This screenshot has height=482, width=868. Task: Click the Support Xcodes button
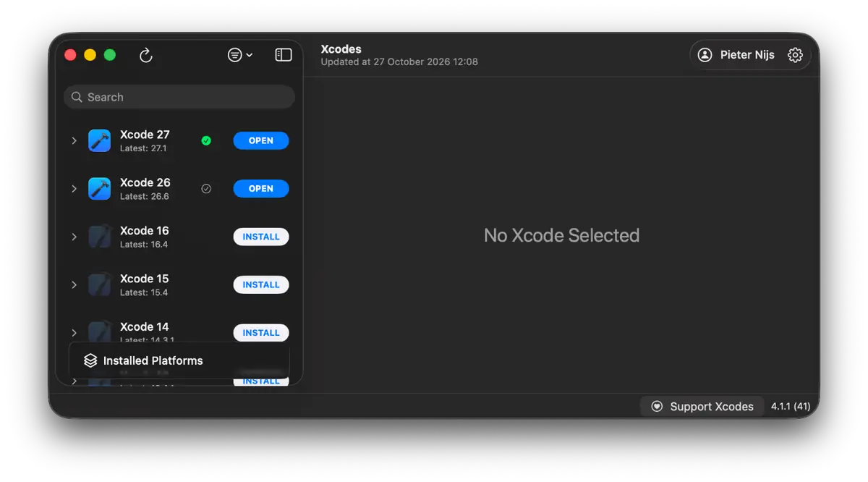pyautogui.click(x=702, y=407)
